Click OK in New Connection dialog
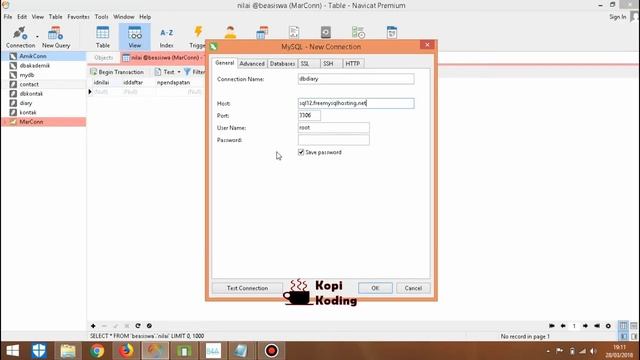Image resolution: width=640 pixels, height=360 pixels. coord(375,288)
